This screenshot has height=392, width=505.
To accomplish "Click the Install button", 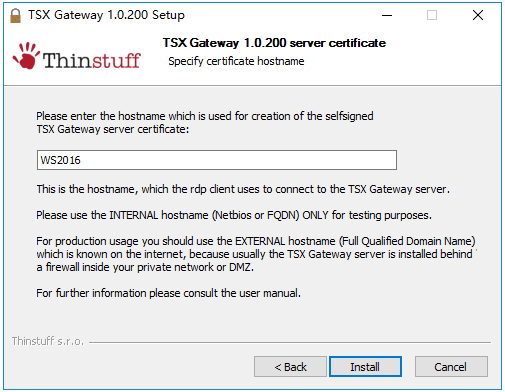I will 365,367.
